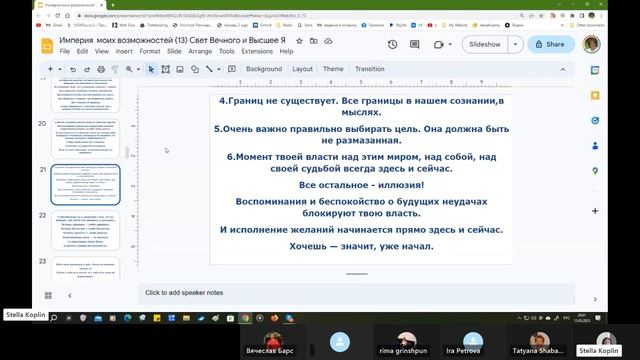Open the zoom level dropdown arrow
The height and width of the screenshot is (360, 640).
pos(138,69)
